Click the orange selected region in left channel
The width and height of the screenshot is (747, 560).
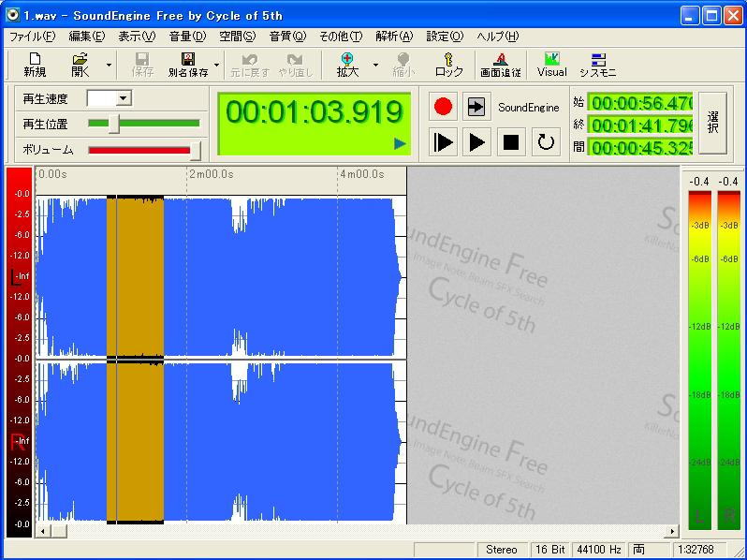click(x=136, y=276)
